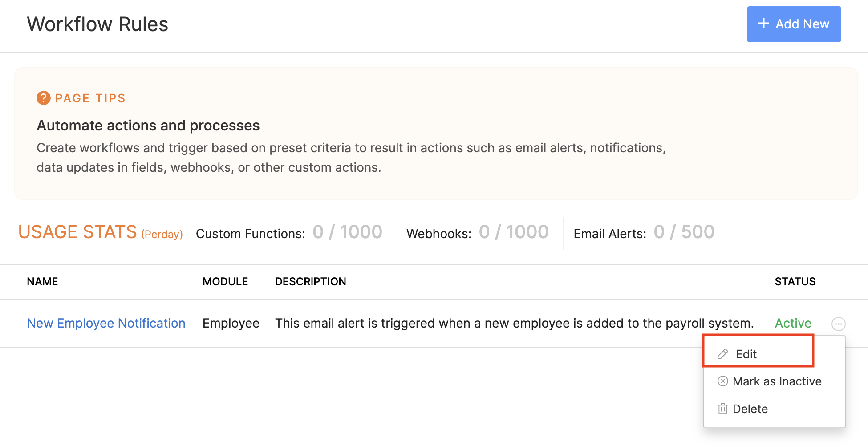Choose Mark as Inactive from the menu
Image resolution: width=868 pixels, height=446 pixels.
pyautogui.click(x=778, y=381)
